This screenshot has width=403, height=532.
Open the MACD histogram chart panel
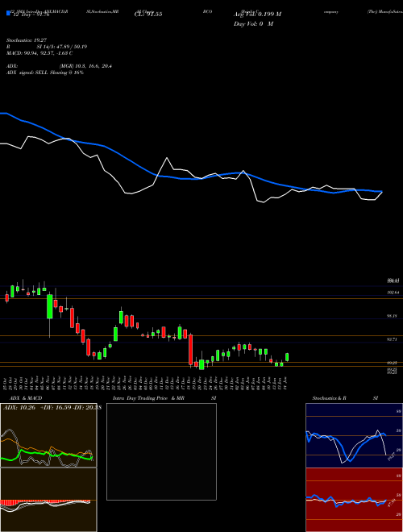pos(48,500)
